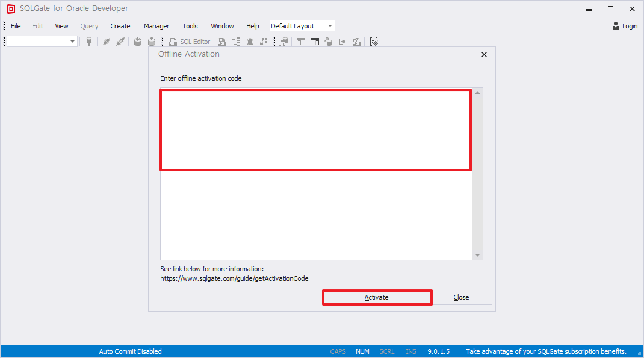Click the object hierarchy boxes icon
This screenshot has height=358, width=644.
click(236, 42)
